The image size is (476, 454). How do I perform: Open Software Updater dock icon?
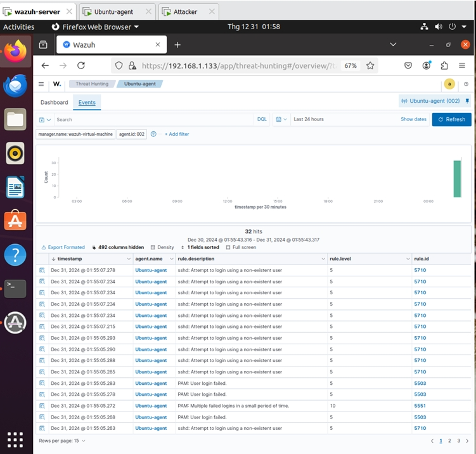tap(15, 323)
